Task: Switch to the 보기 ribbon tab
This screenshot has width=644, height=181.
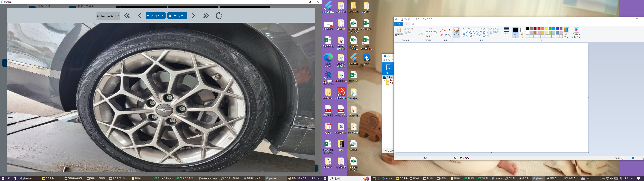Action: 414,24
